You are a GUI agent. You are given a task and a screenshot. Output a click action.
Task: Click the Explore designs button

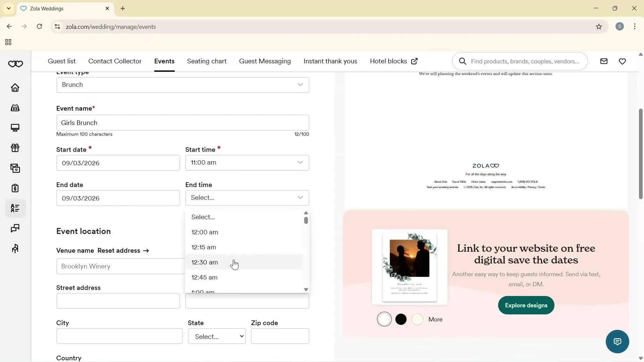pyautogui.click(x=525, y=305)
